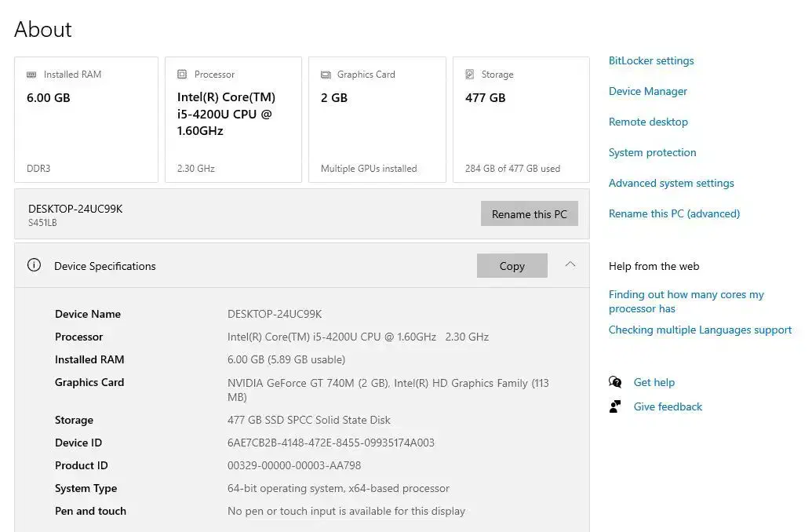Screen dimensions: 812x532
Task: Open Rename this PC (advanced) link
Action: coord(674,213)
